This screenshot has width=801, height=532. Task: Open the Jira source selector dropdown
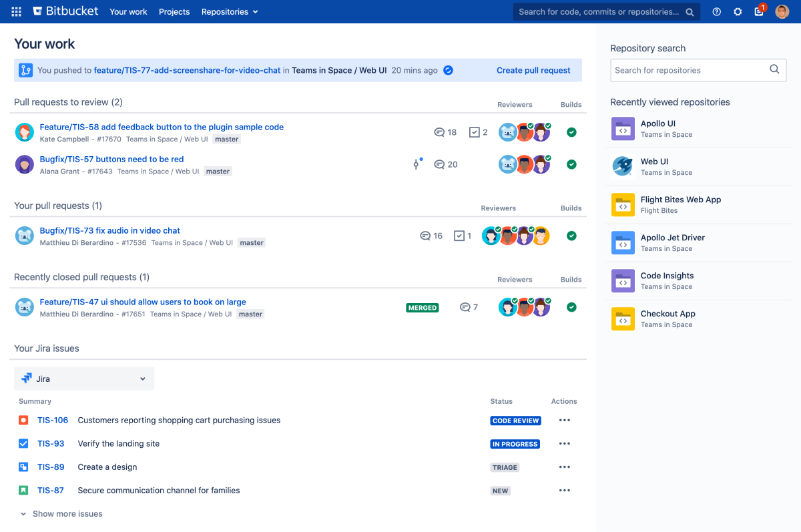pos(83,378)
